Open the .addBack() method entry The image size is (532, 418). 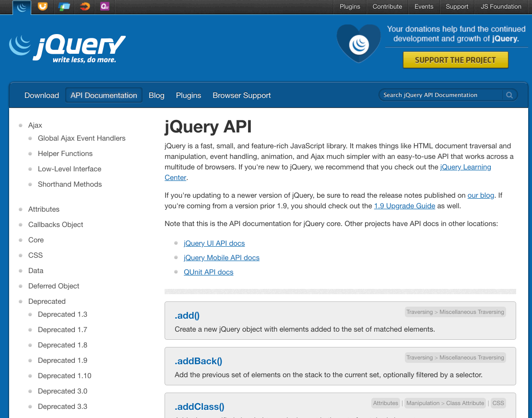point(199,361)
